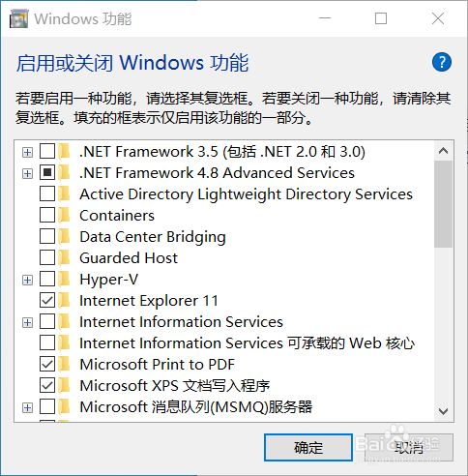Click the scrollbar down arrow in feature list
The image size is (468, 476).
click(444, 411)
